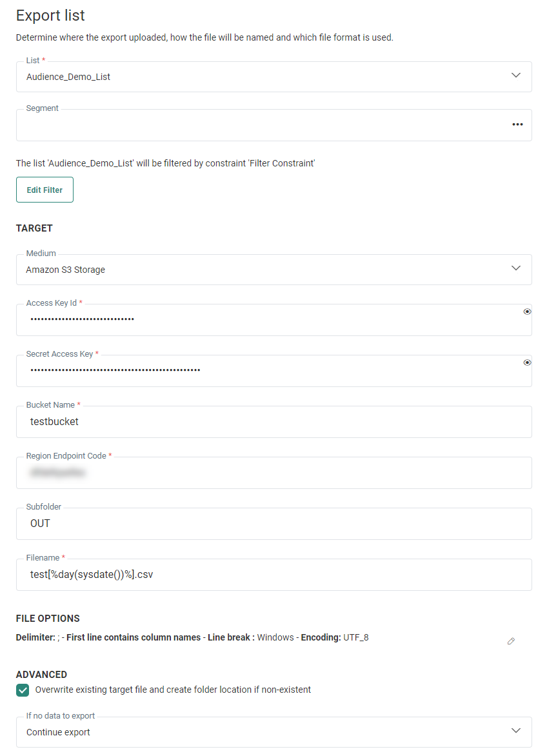Click the Region Endpoint Code field

[273, 473]
